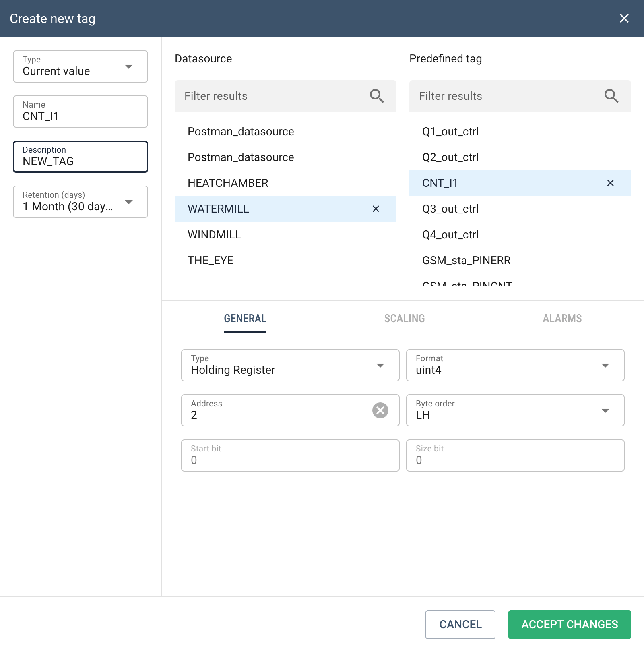Screen dimensions: 644x652
Task: Select the Q3_out_ctrl predefined tag
Action: [520, 209]
